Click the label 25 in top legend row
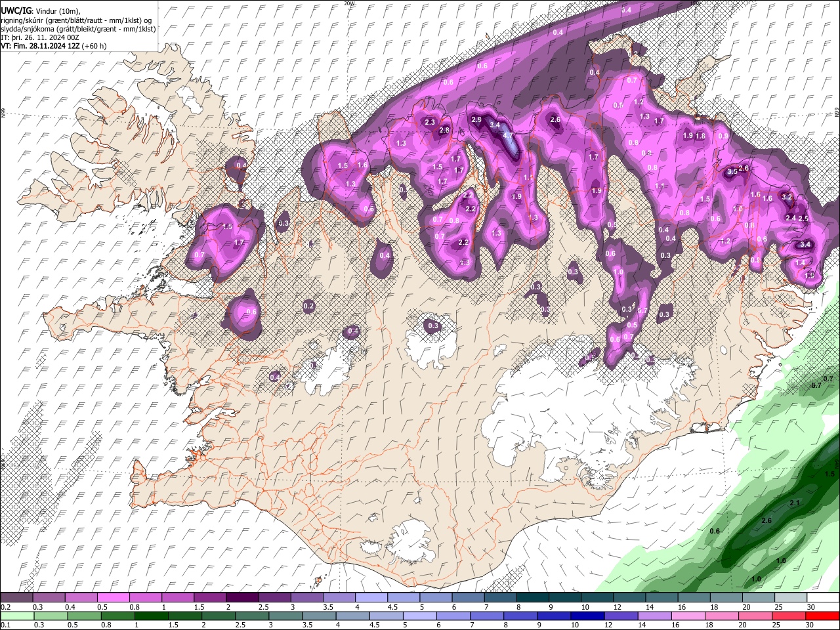840x630 pixels. pos(778,607)
